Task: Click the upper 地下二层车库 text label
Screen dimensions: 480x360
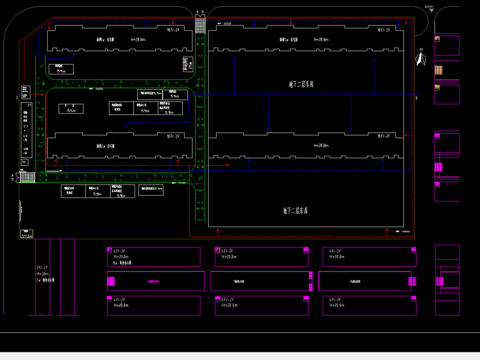Action: click(301, 84)
